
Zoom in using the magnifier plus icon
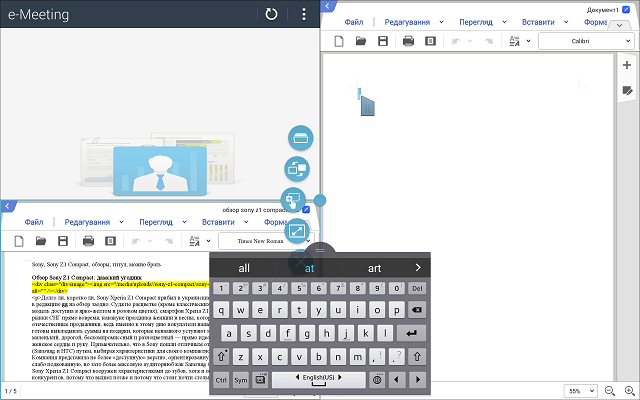(630, 391)
